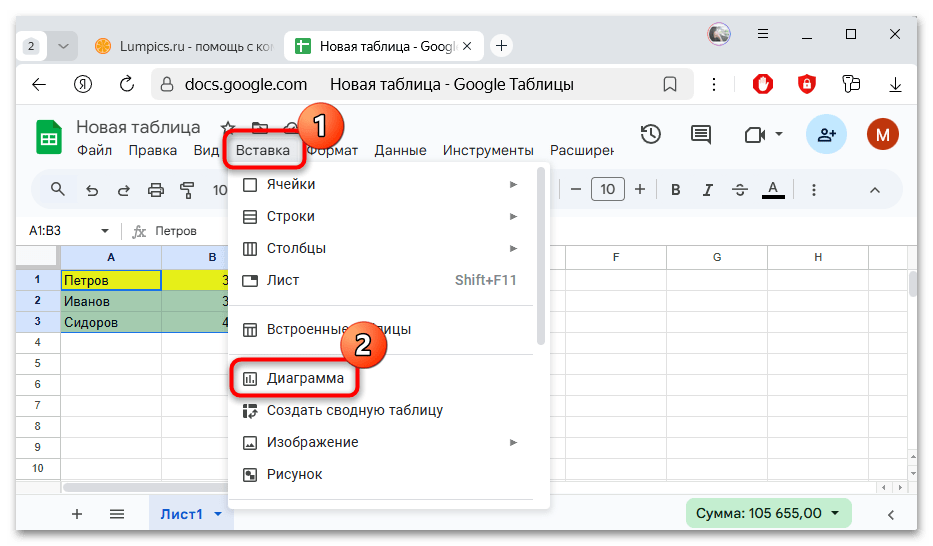Screen dimensions: 933x546
Task: Toggle italic formatting
Action: [x=707, y=190]
